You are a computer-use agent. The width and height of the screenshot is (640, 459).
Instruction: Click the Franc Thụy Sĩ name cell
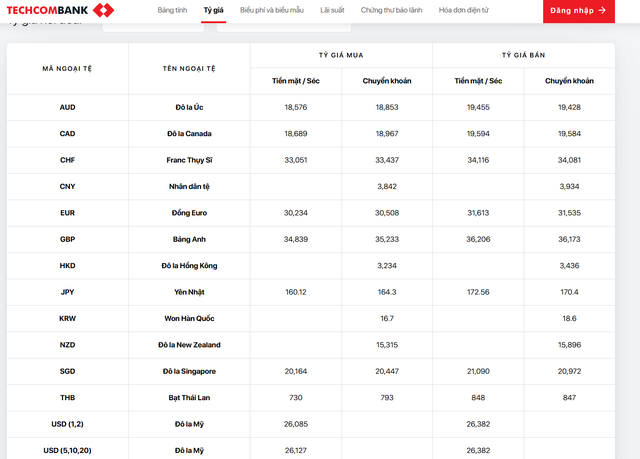(189, 160)
